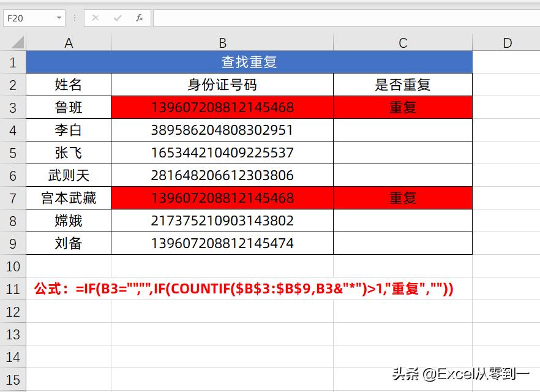Select the 身份证号码 header cell
540x392 pixels.
click(222, 85)
